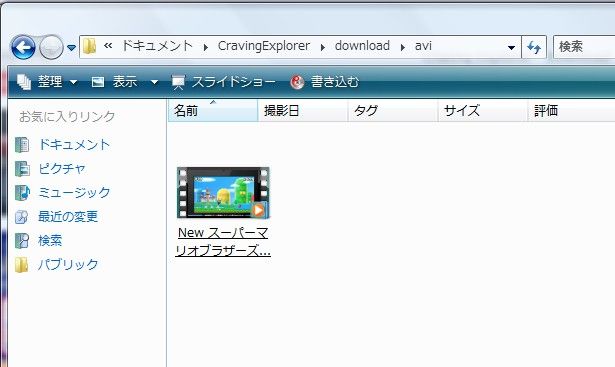Open 最近の変更 favorite link
Viewport: 615px width, 367px height.
tap(68, 216)
